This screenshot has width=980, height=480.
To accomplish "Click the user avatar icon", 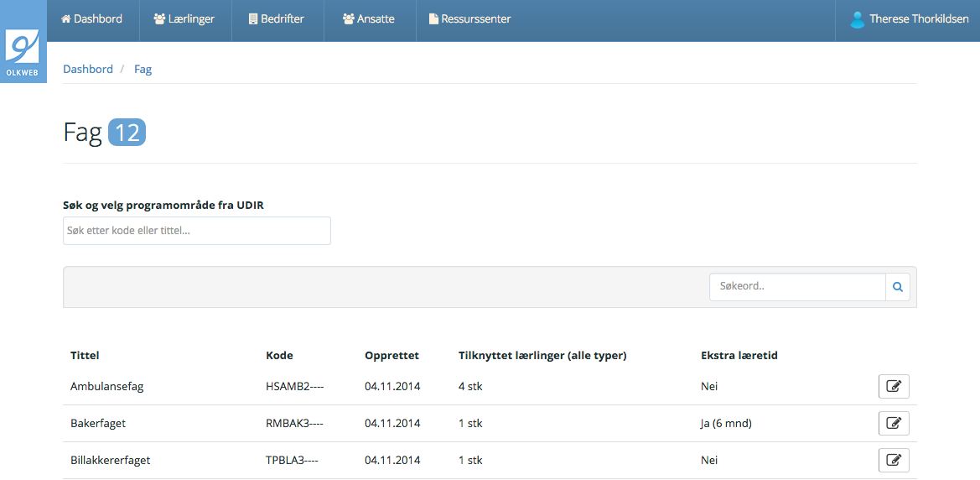I will tap(857, 19).
